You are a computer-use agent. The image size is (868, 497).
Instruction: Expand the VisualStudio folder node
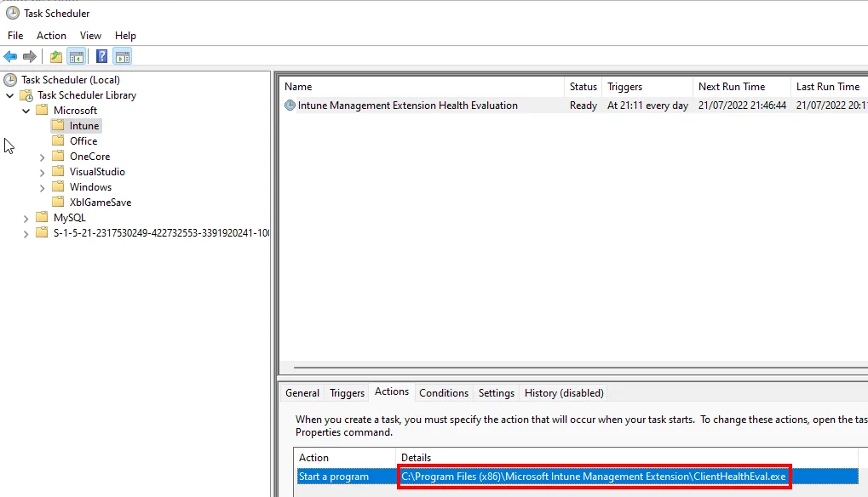click(x=42, y=173)
